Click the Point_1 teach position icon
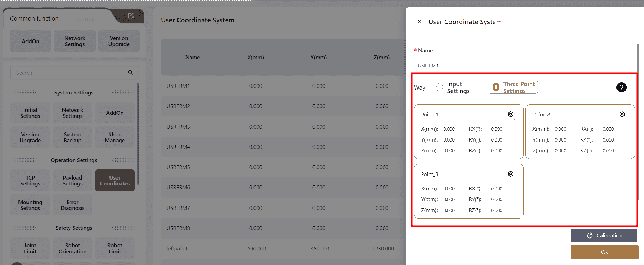Screen dimensions: 644x265 point(510,114)
